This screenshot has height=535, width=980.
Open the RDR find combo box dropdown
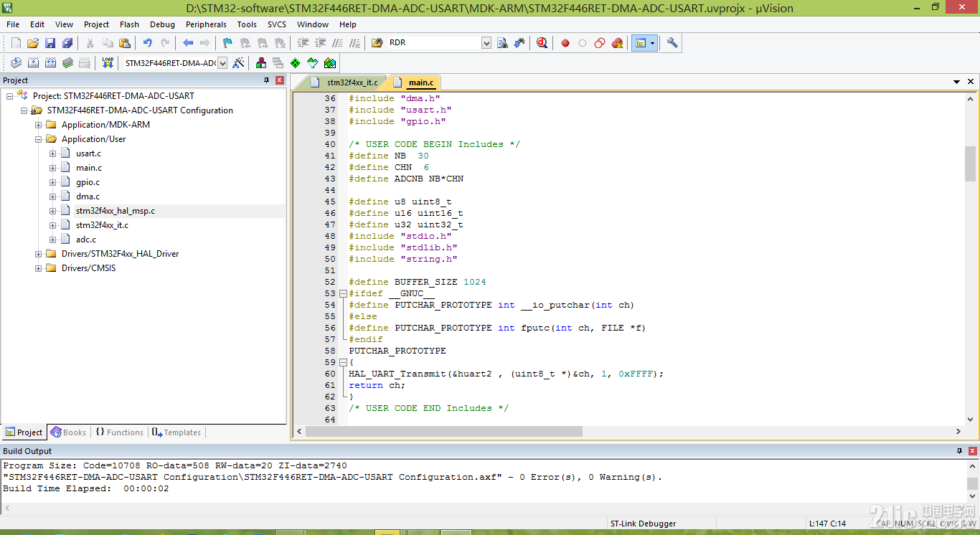[486, 43]
